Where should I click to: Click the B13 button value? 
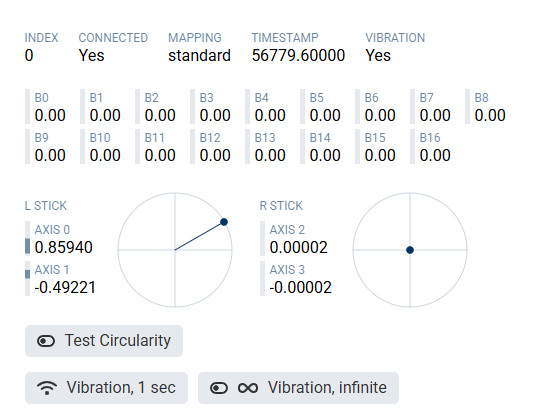pos(270,156)
